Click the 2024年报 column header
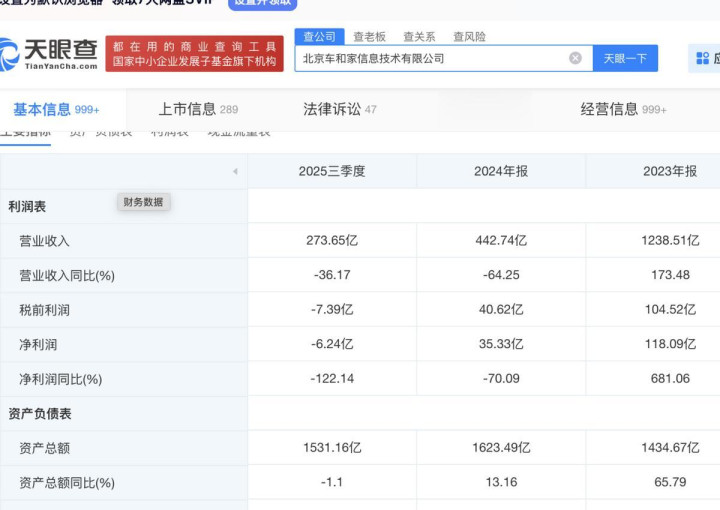This screenshot has width=720, height=510. coord(501,171)
